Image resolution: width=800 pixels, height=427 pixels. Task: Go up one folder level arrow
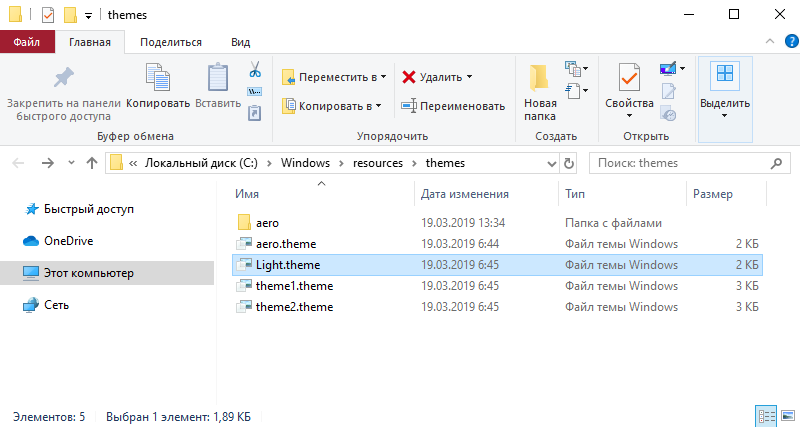point(92,163)
